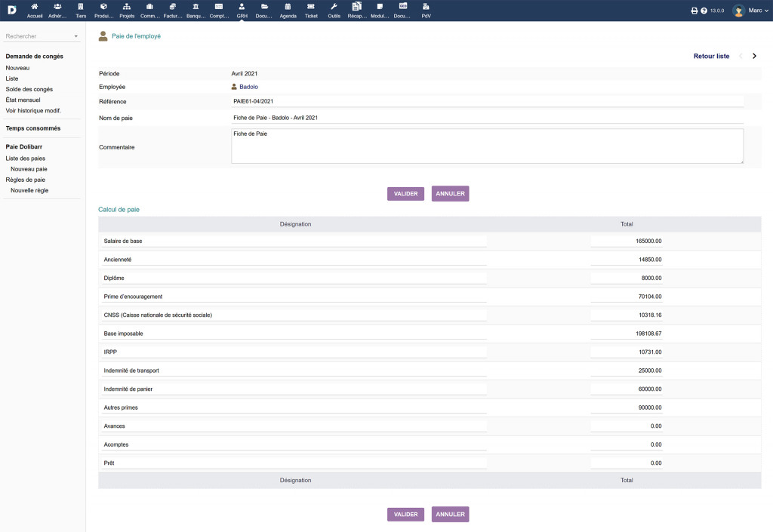This screenshot has width=773, height=532.
Task: Open the GRH menu
Action: (x=242, y=10)
